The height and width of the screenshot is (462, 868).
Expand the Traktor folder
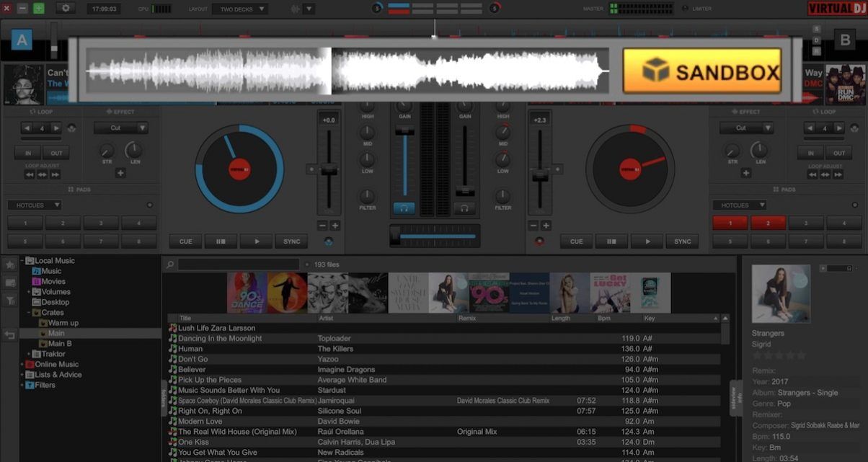tap(29, 354)
